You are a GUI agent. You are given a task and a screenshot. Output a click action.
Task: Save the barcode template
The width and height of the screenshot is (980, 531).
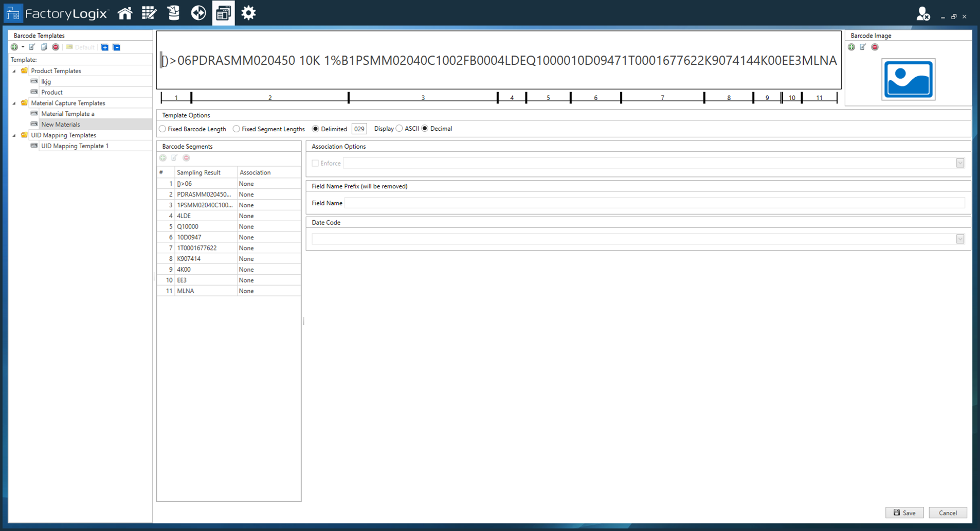click(904, 512)
